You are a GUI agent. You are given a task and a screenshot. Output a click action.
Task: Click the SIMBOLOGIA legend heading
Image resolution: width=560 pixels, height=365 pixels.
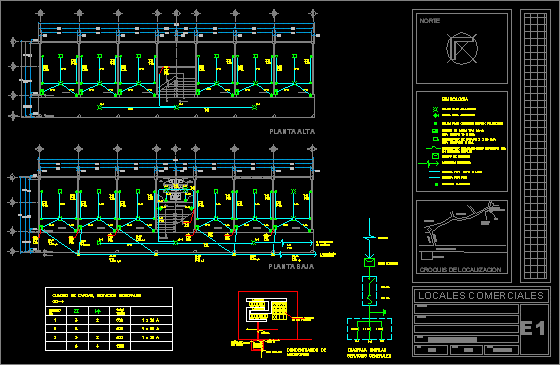pos(455,99)
